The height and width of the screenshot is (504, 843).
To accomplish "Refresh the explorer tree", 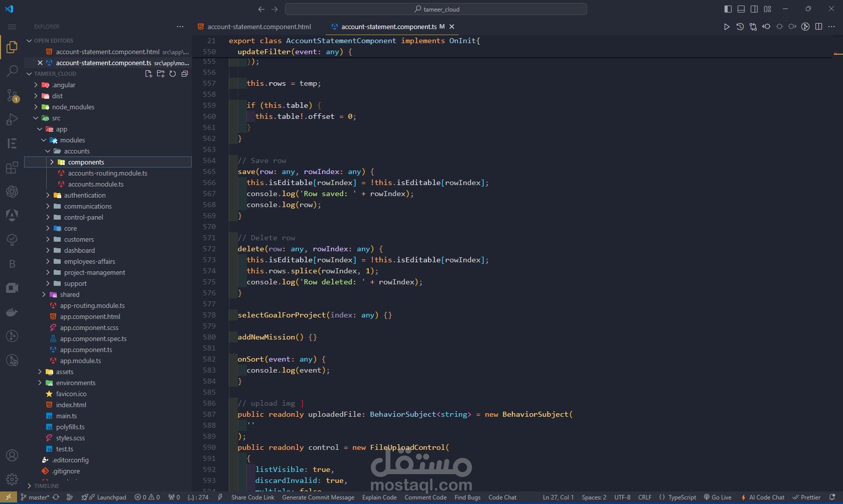I will click(173, 74).
